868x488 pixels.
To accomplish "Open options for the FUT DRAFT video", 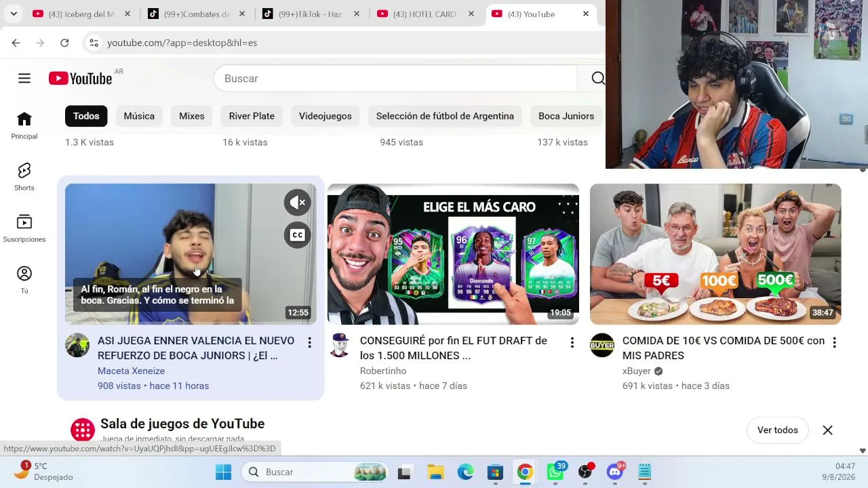I will (572, 343).
